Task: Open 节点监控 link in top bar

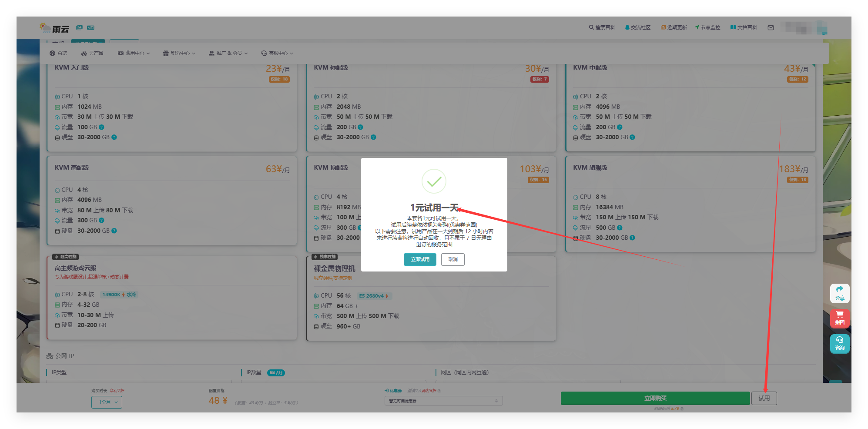Action: pyautogui.click(x=707, y=27)
